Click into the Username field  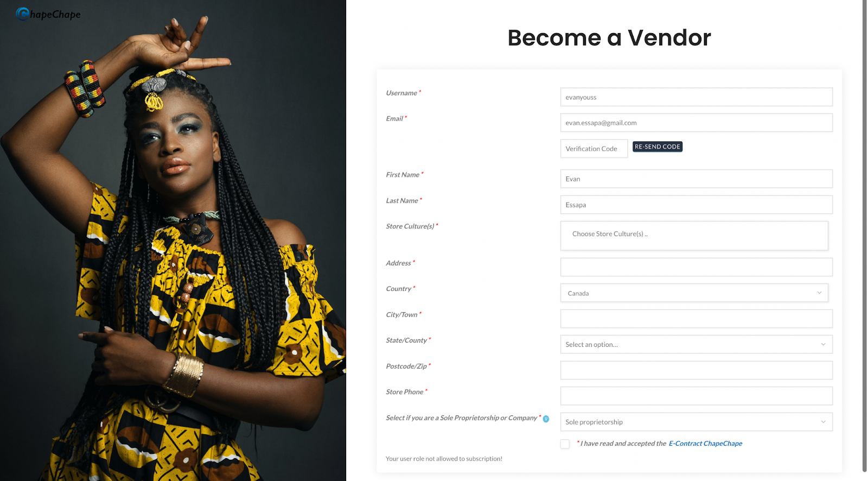point(696,97)
